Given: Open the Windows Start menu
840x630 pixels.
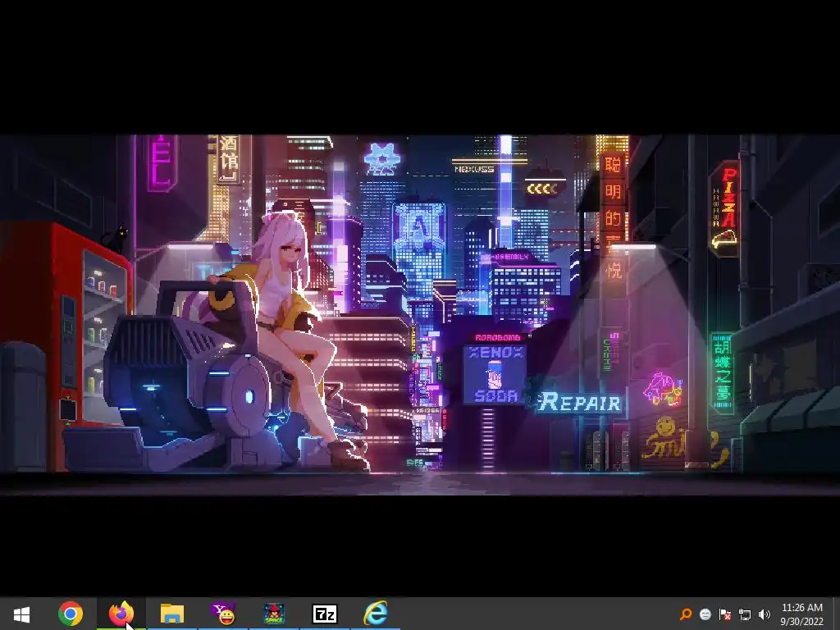Looking at the screenshot, I should click(x=21, y=614).
